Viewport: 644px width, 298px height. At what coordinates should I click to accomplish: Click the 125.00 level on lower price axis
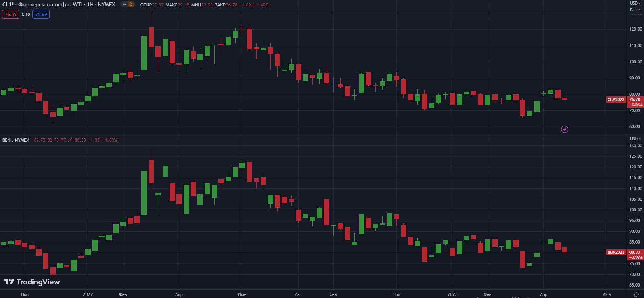click(635, 156)
